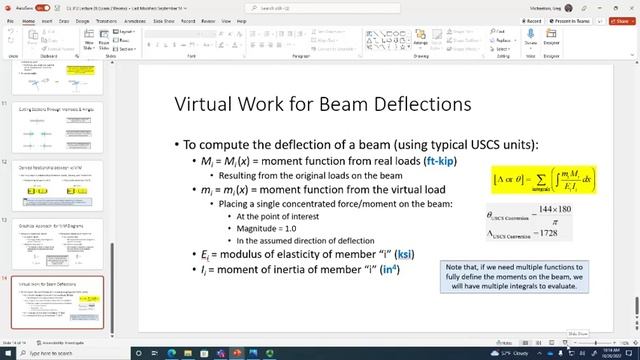Open the File tab
640x360 pixels.
click(x=10, y=21)
